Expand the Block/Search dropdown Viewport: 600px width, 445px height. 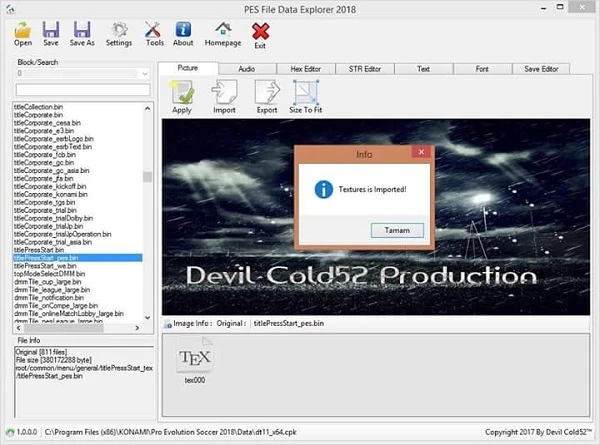(x=145, y=73)
